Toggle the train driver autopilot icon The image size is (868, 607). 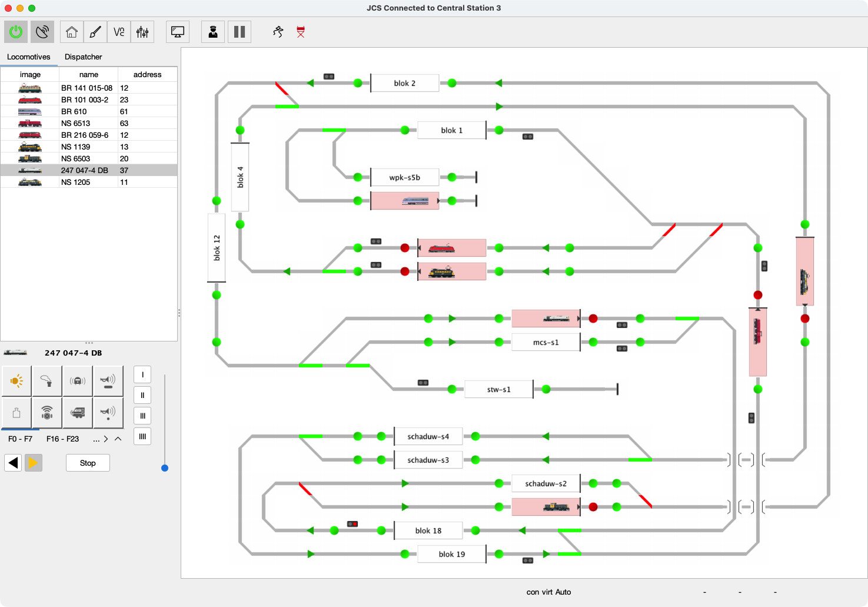click(x=213, y=32)
